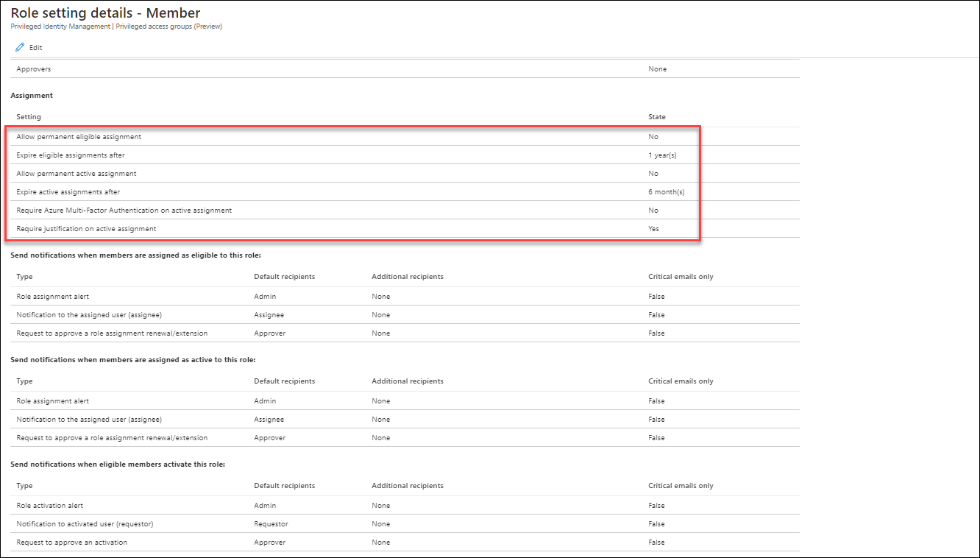The height and width of the screenshot is (558, 980).
Task: Select the Approvers setting row label
Action: coord(34,69)
